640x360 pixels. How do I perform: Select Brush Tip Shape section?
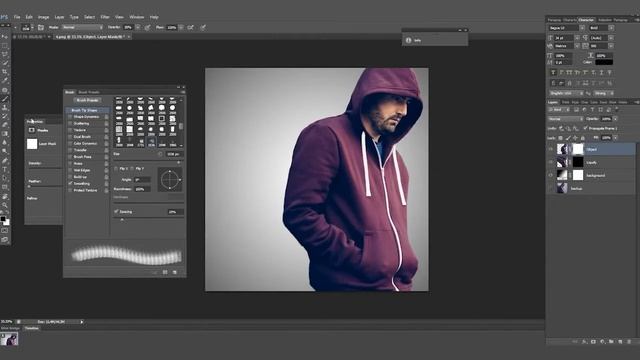[88, 110]
